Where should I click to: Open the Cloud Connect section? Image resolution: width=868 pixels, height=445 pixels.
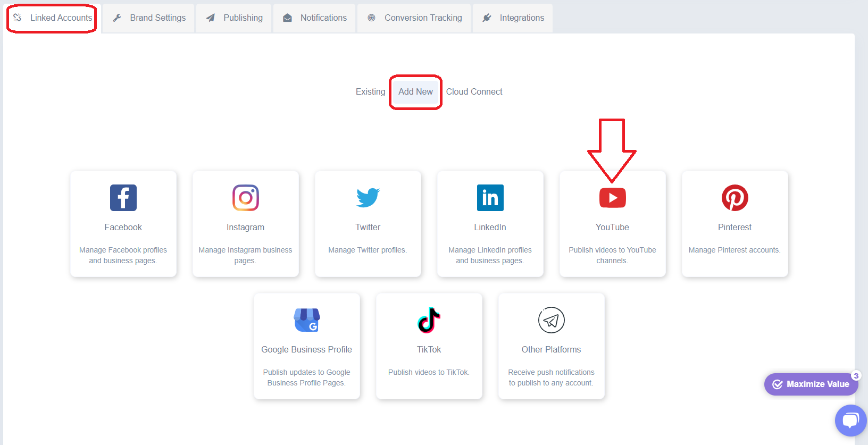[x=474, y=91]
